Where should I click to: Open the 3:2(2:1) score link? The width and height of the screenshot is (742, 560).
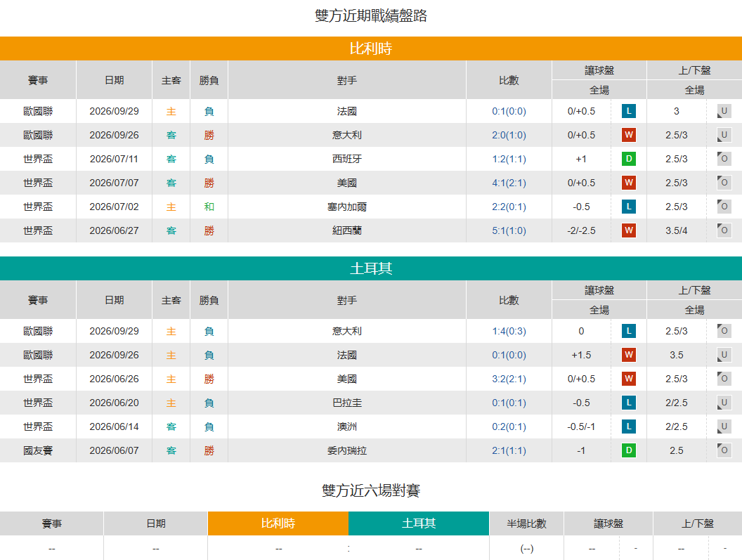pyautogui.click(x=509, y=379)
